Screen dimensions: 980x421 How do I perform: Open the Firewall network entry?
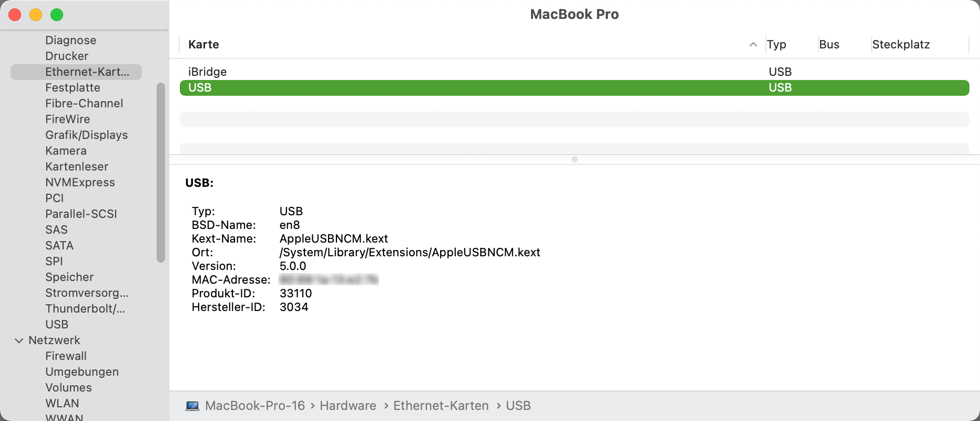(x=66, y=356)
